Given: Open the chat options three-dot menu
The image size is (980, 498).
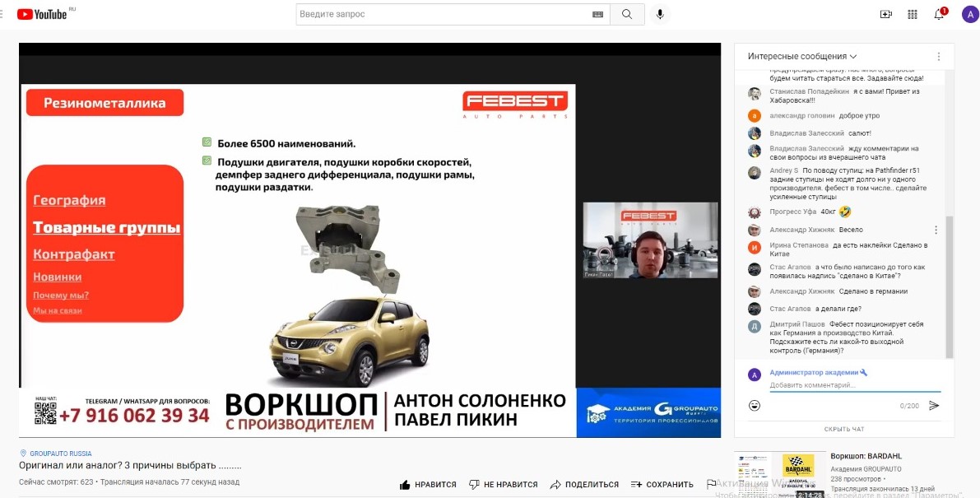Looking at the screenshot, I should 938,56.
